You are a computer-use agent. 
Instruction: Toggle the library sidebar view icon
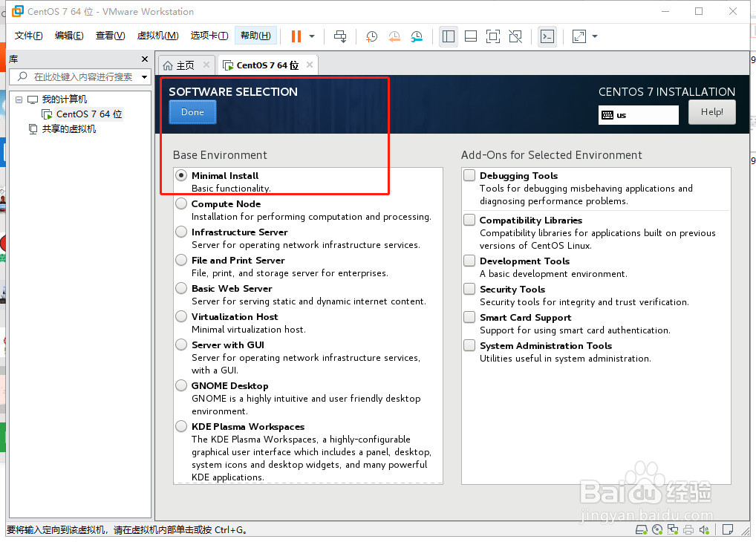pos(449,36)
